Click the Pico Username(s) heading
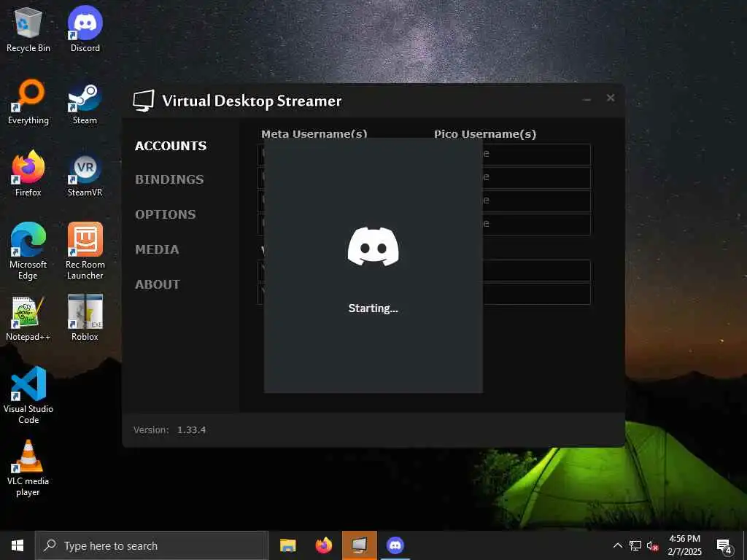 [x=485, y=134]
